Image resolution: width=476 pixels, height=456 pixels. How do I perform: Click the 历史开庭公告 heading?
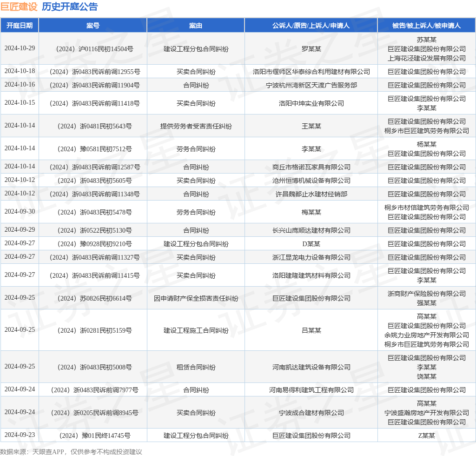(70, 7)
